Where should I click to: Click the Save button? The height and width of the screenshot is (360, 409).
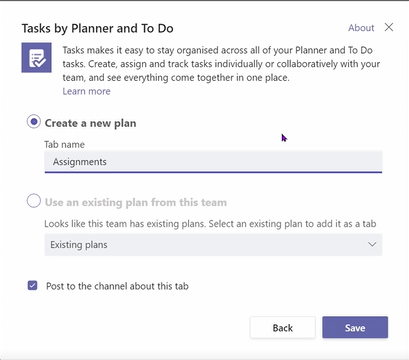click(x=355, y=327)
